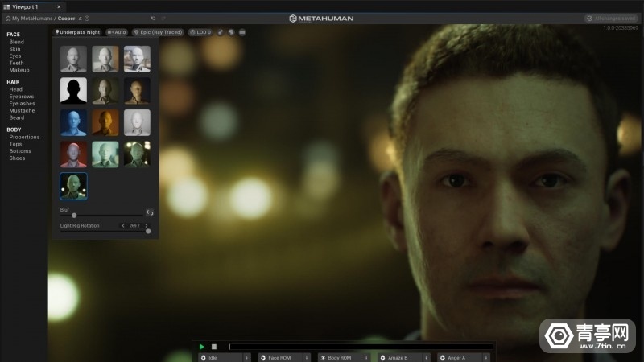
Task: Click the undo arrow in the top bar
Action: point(153,18)
